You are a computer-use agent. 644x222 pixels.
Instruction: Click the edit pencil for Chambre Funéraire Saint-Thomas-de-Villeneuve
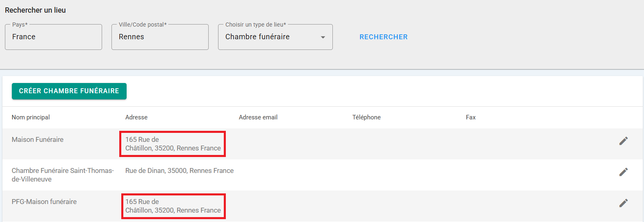point(623,172)
